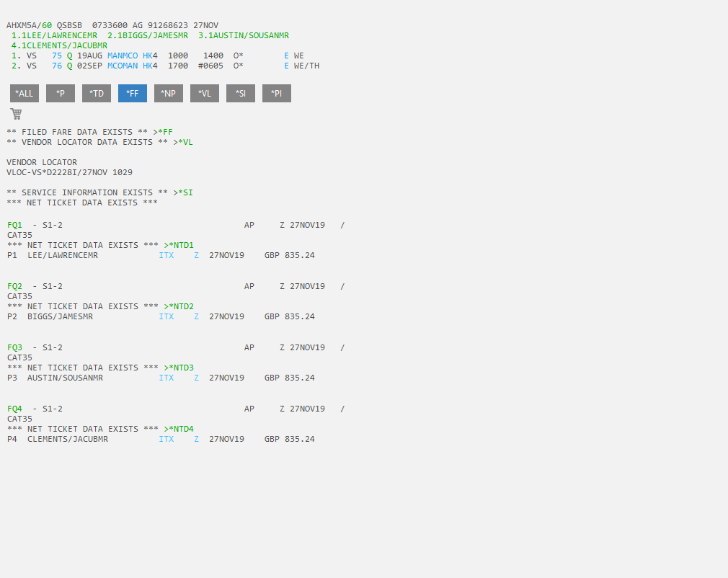Click passenger name 1.1LEE/LAWRENCEMR

point(54,35)
